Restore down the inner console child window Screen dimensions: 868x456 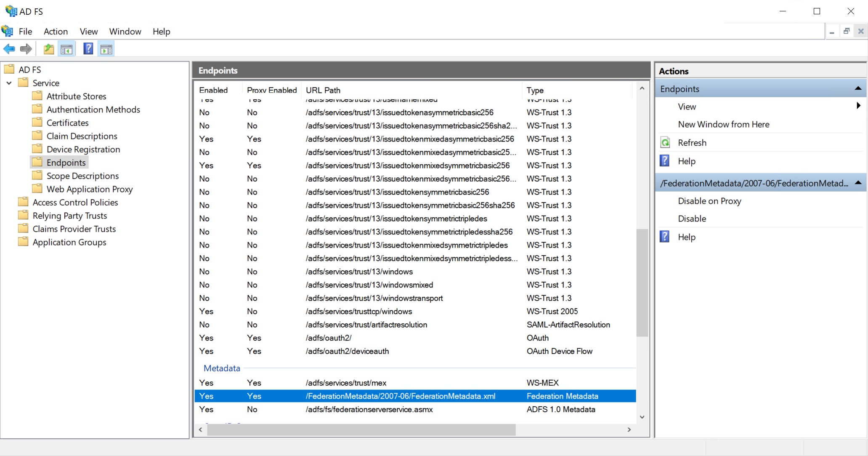click(847, 31)
